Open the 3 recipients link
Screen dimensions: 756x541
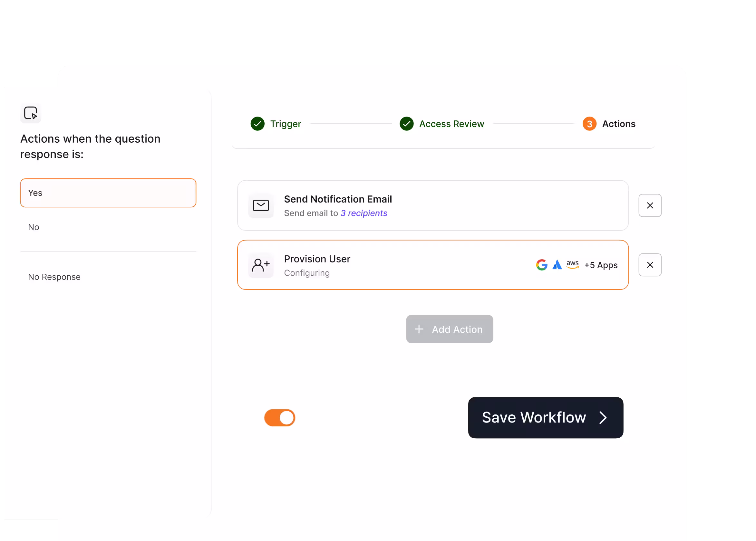pos(364,213)
